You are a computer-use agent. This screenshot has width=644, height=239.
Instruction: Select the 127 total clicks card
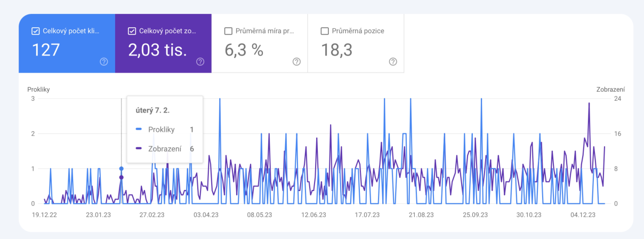(67, 43)
